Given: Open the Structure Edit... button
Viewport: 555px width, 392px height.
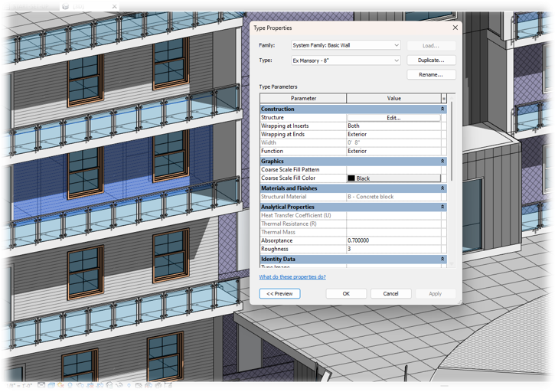Looking at the screenshot, I should click(x=393, y=118).
